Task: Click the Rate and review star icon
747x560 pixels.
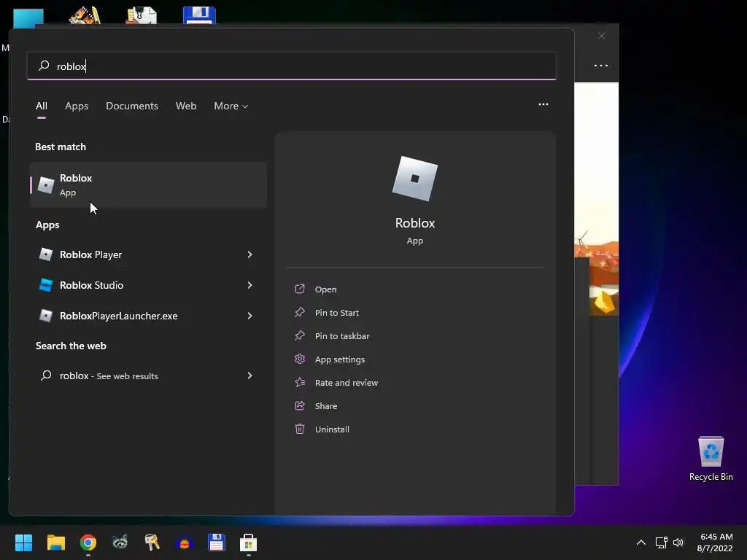Action: tap(300, 382)
